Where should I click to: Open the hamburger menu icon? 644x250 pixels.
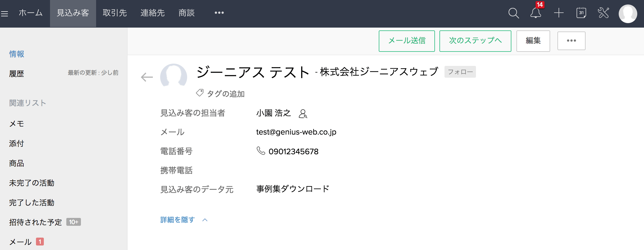pyautogui.click(x=4, y=14)
